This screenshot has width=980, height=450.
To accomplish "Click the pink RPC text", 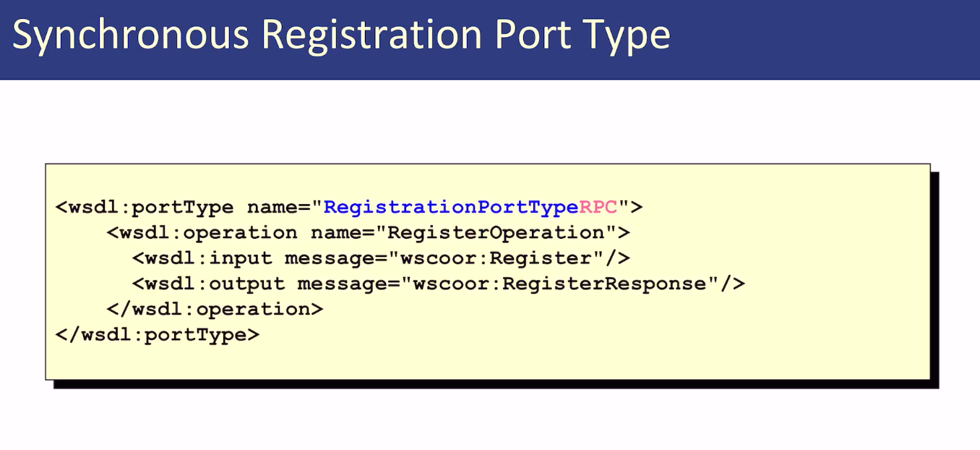I will click(598, 208).
